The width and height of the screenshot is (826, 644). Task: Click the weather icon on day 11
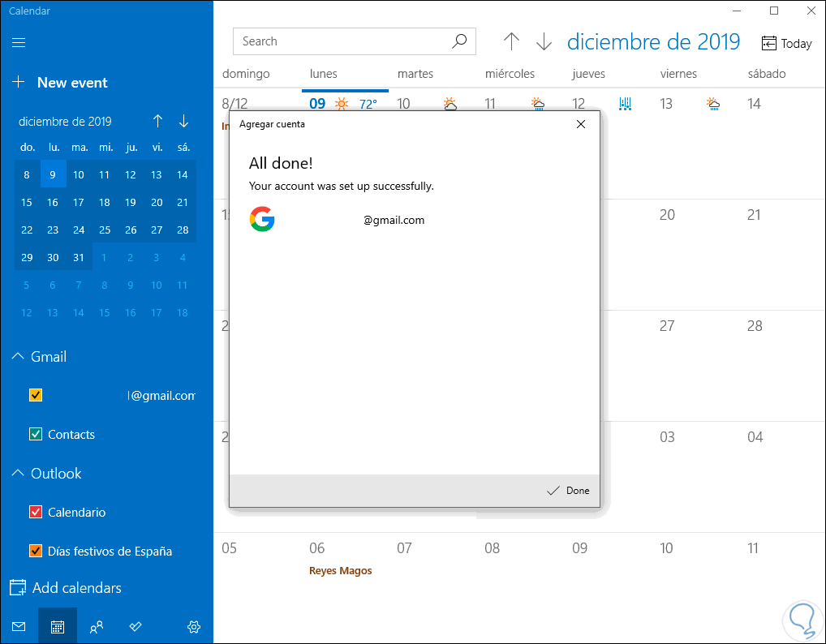click(x=537, y=104)
